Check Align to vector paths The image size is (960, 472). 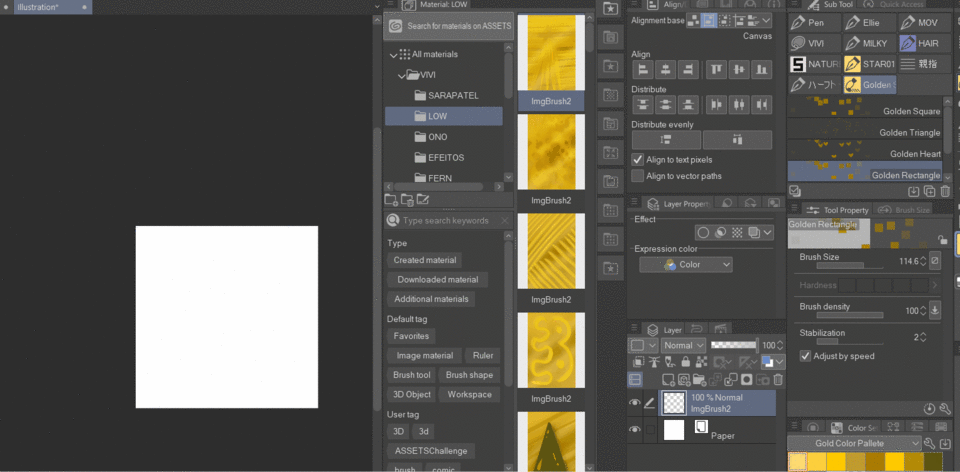[x=638, y=176]
